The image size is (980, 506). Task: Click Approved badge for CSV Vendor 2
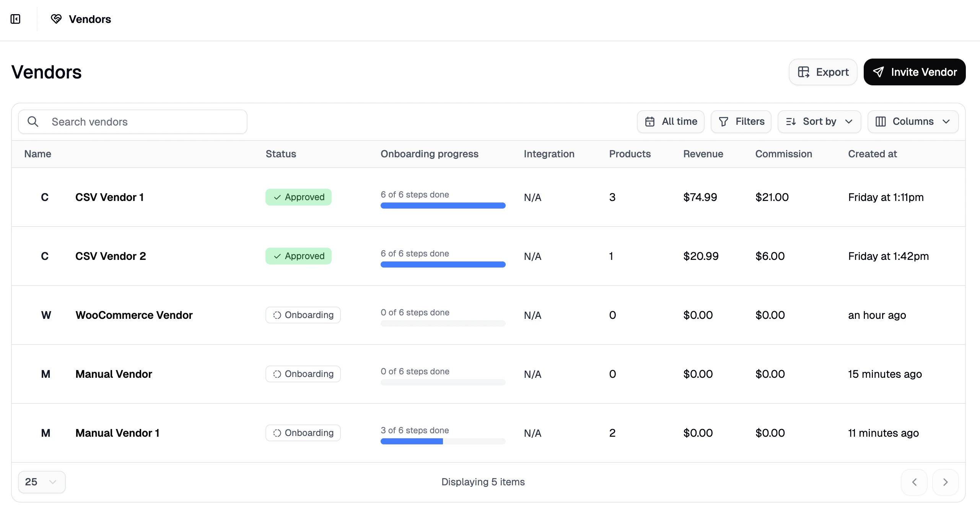tap(298, 256)
